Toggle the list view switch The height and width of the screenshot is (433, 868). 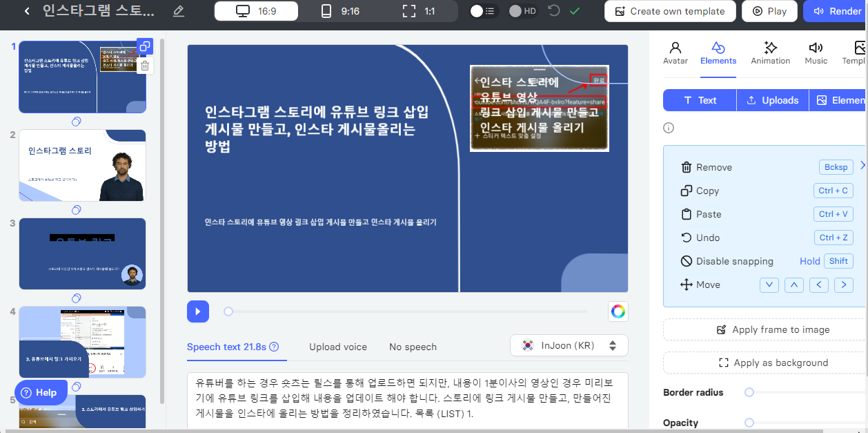483,11
